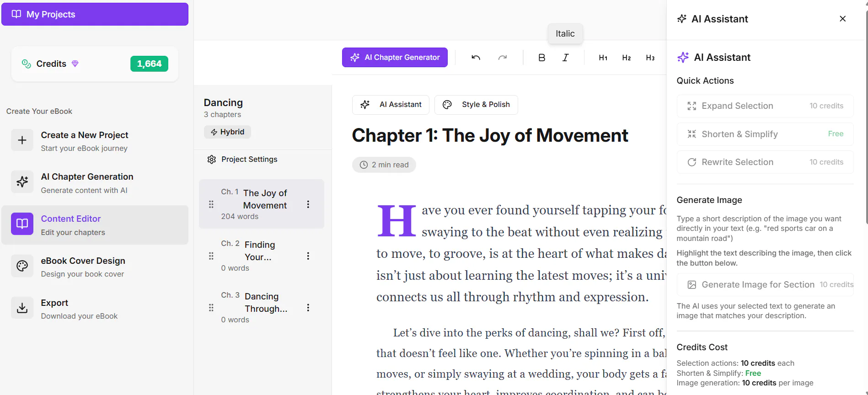The width and height of the screenshot is (868, 395).
Task: Click AI Chapter Generator button
Action: coord(395,58)
